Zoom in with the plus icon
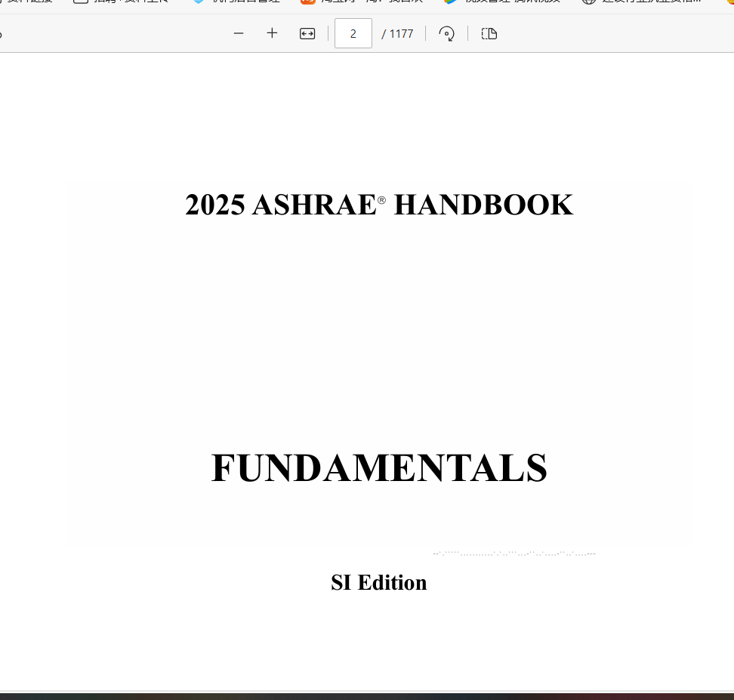This screenshot has width=734, height=700. 273,33
